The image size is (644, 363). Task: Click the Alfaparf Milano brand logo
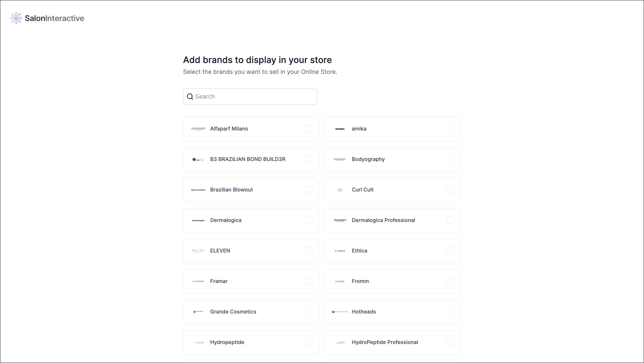point(198,129)
